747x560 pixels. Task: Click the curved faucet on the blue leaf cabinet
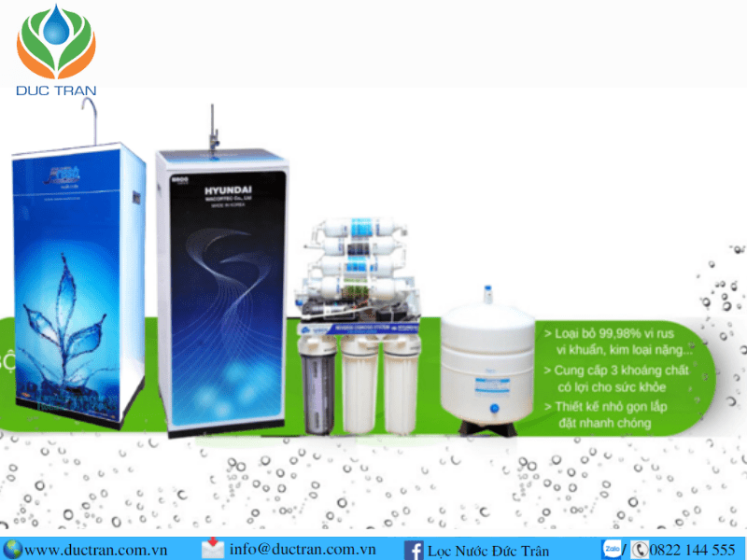point(91,120)
